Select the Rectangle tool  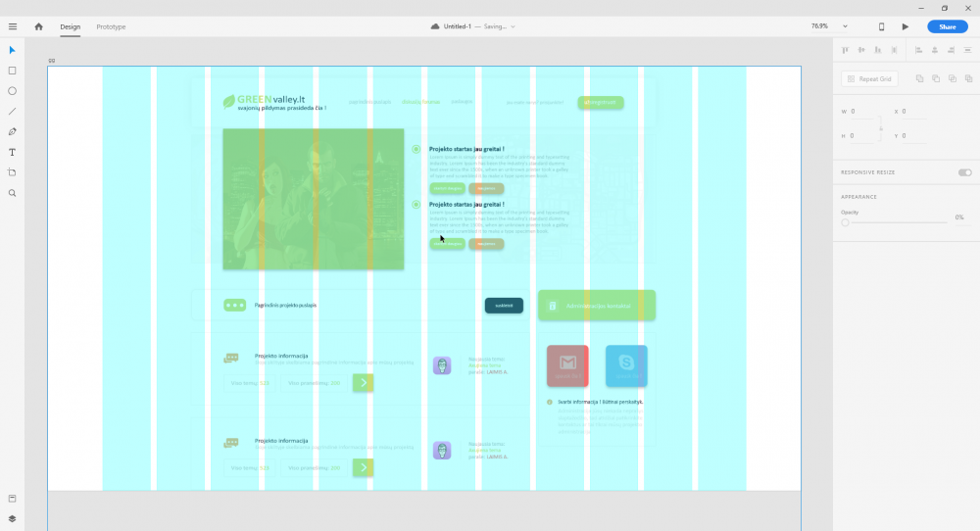pyautogui.click(x=13, y=71)
